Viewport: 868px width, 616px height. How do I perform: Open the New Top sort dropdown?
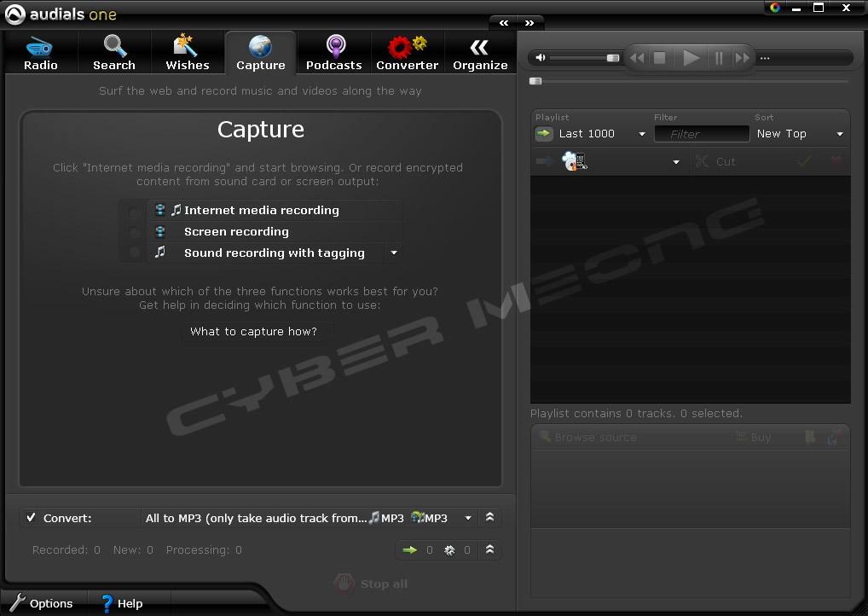(801, 133)
